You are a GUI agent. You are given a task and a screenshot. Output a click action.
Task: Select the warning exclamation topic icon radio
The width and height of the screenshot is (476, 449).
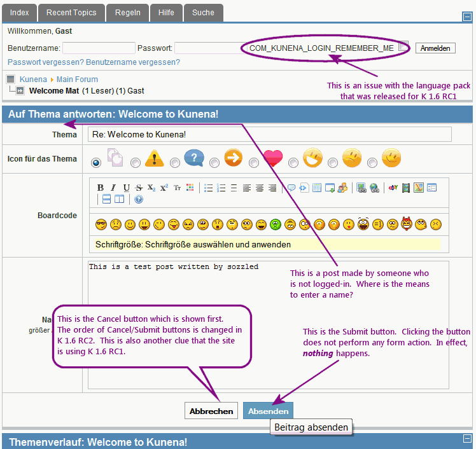point(135,163)
